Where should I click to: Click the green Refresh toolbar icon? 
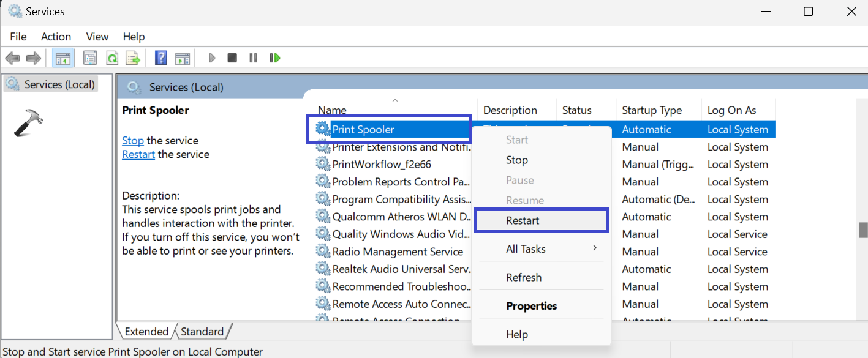click(x=111, y=58)
